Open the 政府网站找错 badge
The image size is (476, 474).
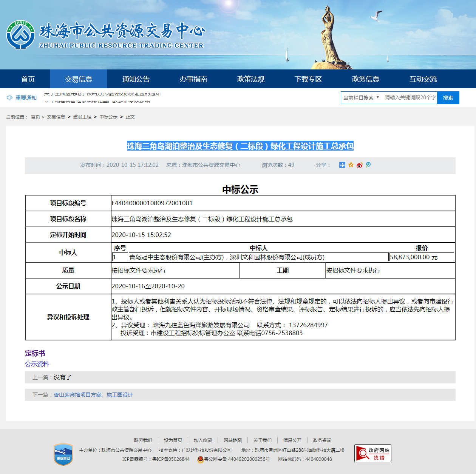[372, 453]
